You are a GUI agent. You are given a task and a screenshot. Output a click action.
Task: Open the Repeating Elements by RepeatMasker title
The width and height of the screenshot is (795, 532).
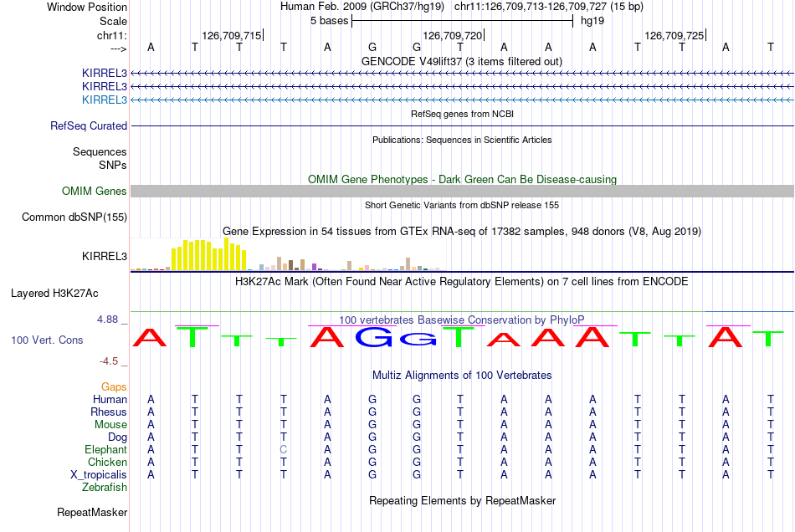coord(462,501)
